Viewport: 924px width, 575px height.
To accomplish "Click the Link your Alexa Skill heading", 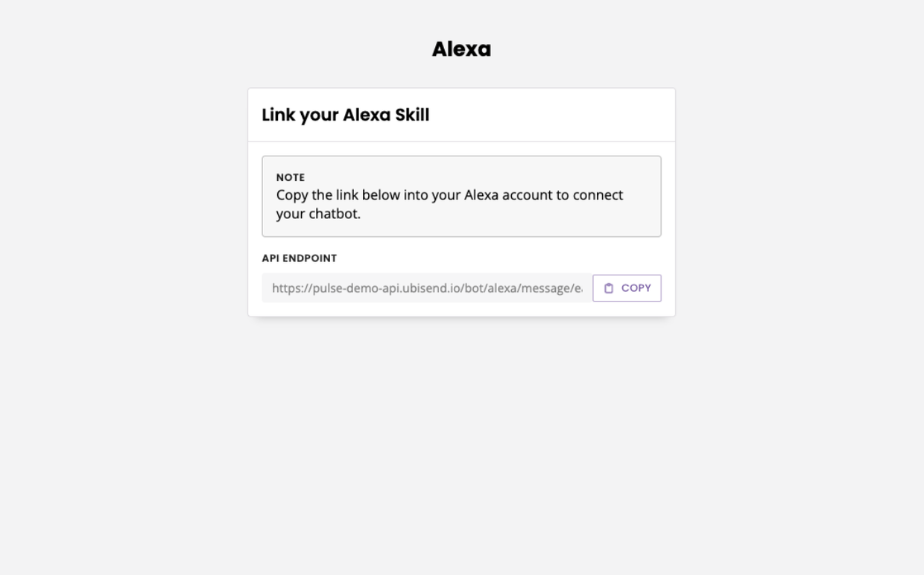I will pyautogui.click(x=345, y=115).
